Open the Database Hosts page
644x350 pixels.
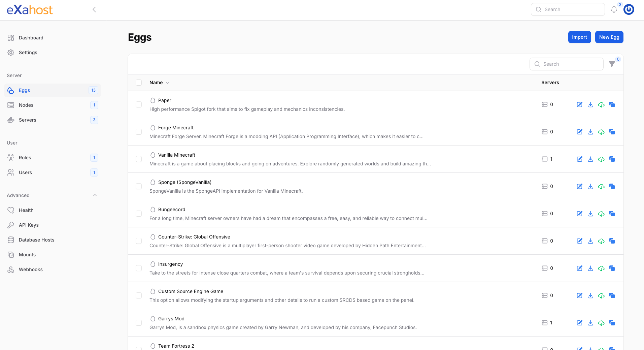click(x=36, y=240)
